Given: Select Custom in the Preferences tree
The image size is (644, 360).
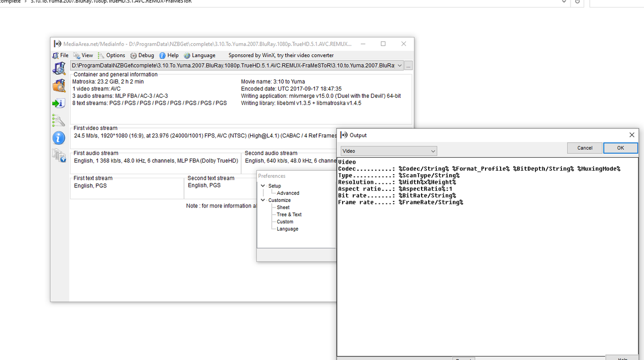Looking at the screenshot, I should pos(285,222).
